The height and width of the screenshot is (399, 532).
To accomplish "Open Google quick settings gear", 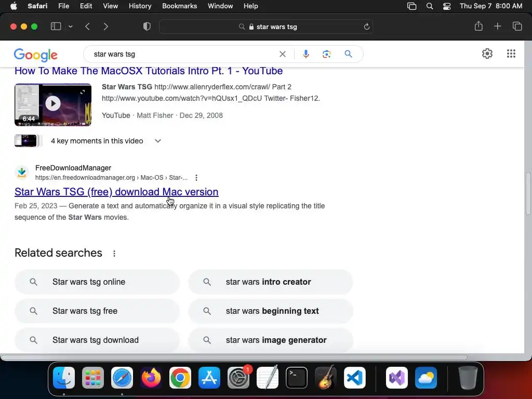I will pyautogui.click(x=487, y=54).
